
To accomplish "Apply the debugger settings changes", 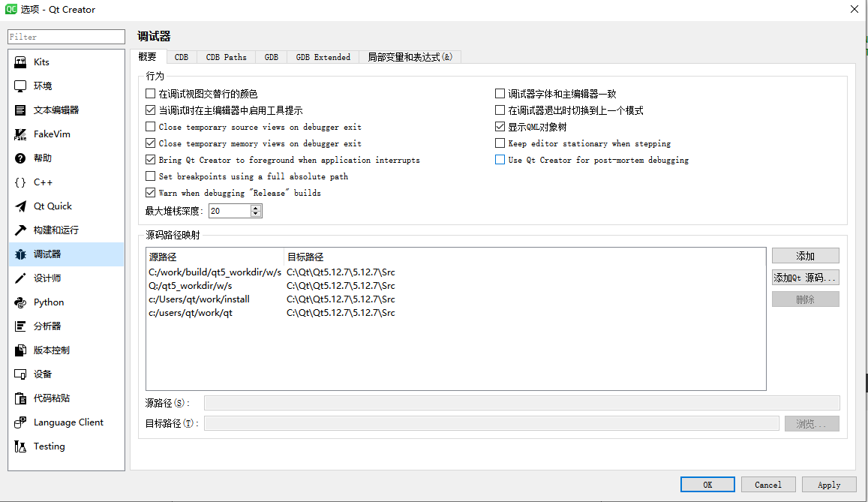I will [829, 484].
